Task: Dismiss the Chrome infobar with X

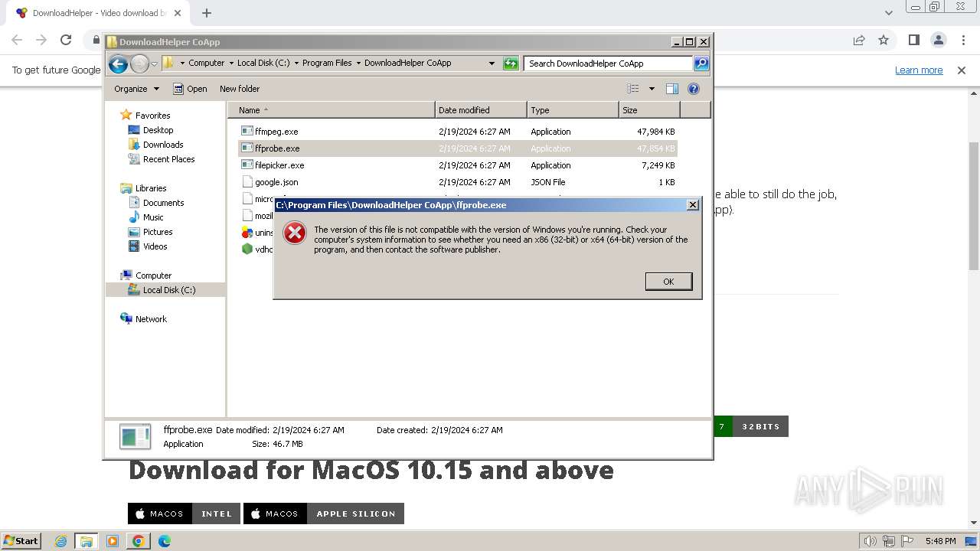Action: [962, 70]
